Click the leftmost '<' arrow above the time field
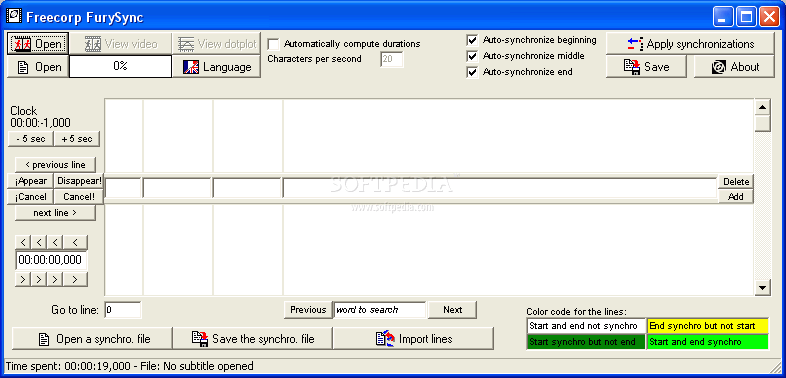786x378 pixels. point(23,243)
